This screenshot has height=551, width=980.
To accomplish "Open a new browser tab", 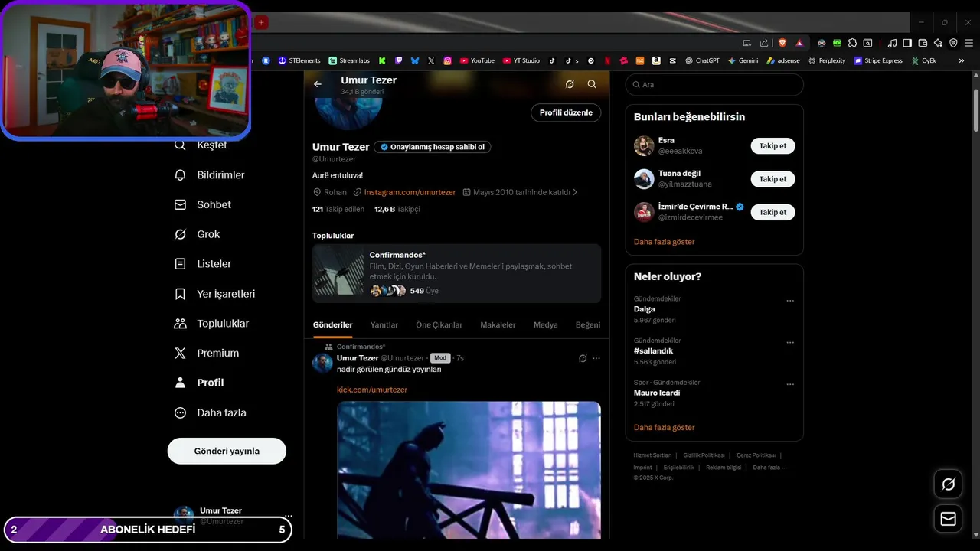I will pyautogui.click(x=261, y=22).
